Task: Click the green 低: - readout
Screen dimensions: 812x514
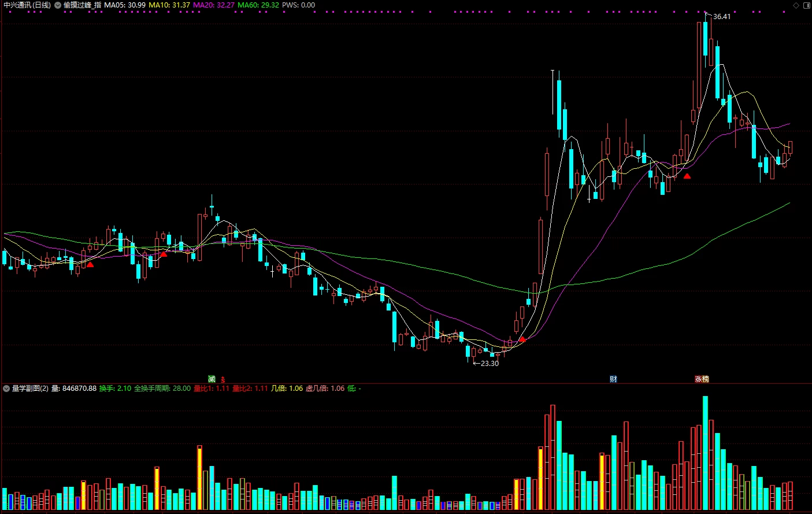Action: point(354,389)
